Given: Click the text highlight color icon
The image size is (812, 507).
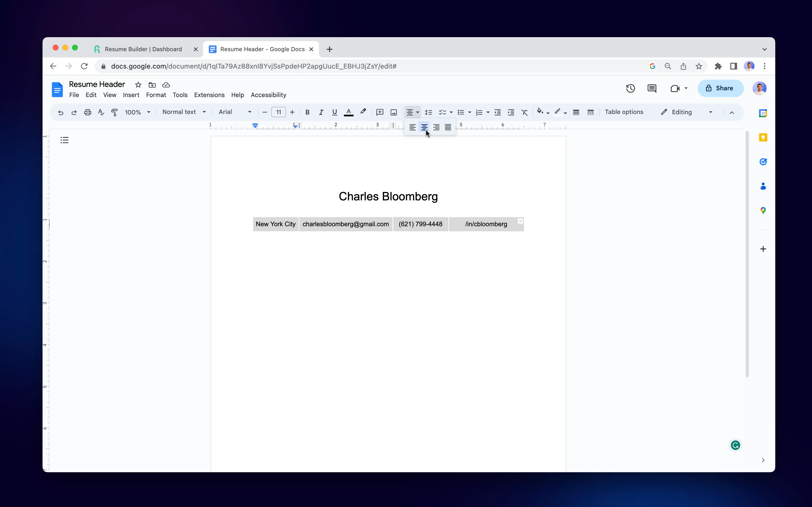Looking at the screenshot, I should (362, 112).
